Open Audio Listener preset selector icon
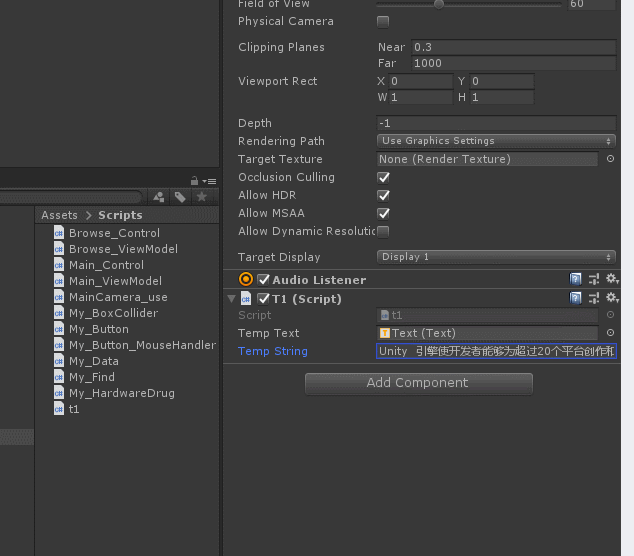Viewport: 634px width, 556px height. 594,279
